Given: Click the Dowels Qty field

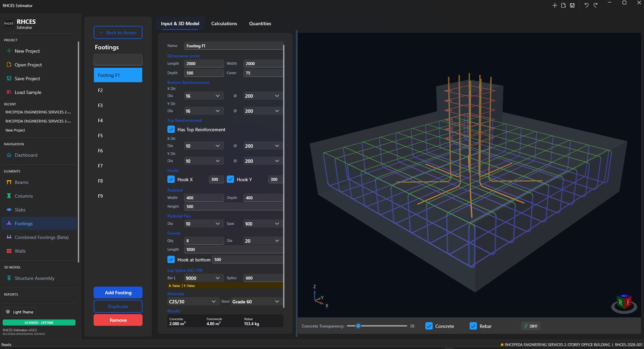Looking at the screenshot, I should click(x=204, y=241).
